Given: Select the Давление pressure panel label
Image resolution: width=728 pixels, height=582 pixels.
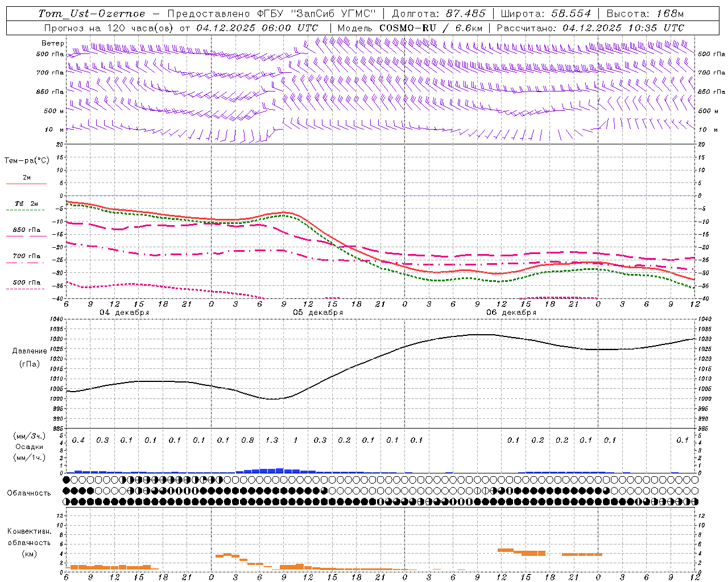Looking at the screenshot, I should (x=30, y=351).
